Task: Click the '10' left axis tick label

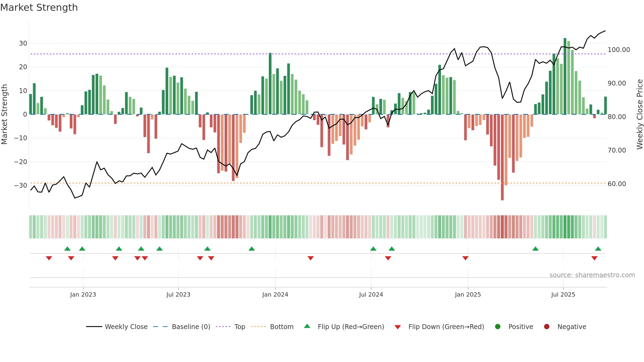Action: click(23, 91)
